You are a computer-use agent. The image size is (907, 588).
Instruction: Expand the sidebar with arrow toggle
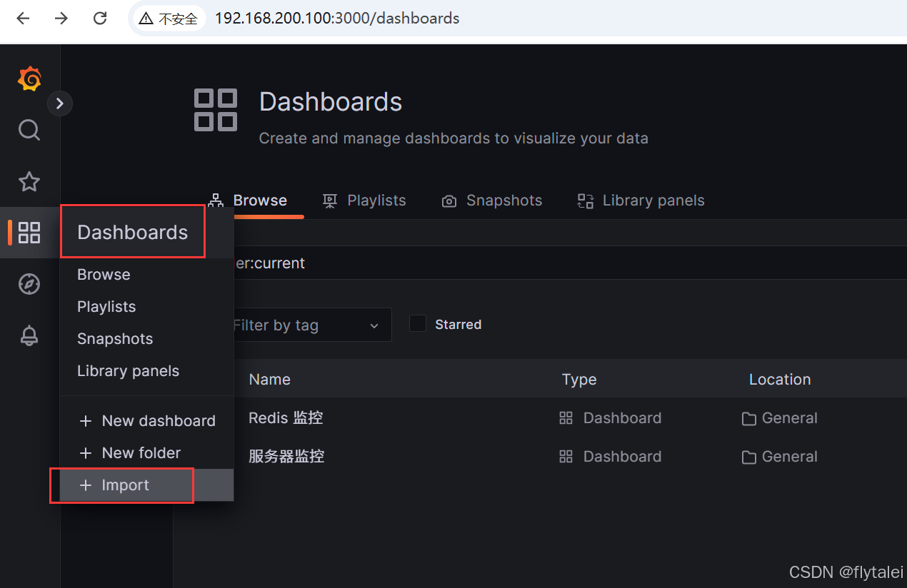pyautogui.click(x=60, y=103)
